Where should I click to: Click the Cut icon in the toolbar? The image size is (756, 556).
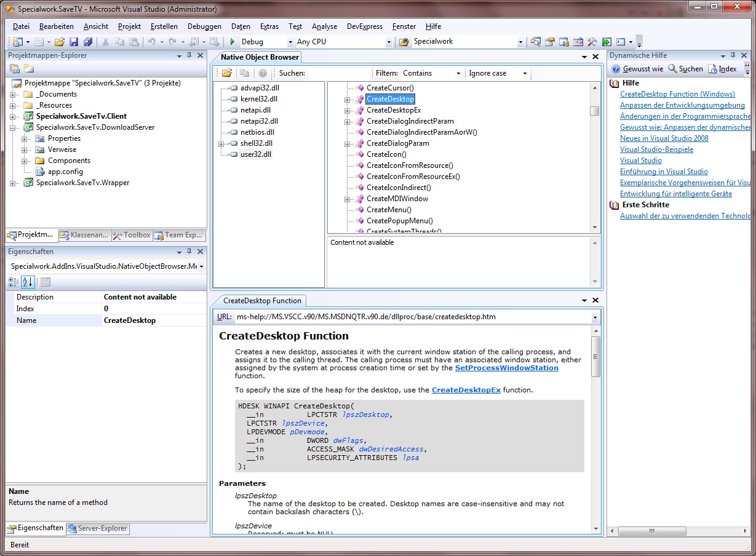(105, 42)
